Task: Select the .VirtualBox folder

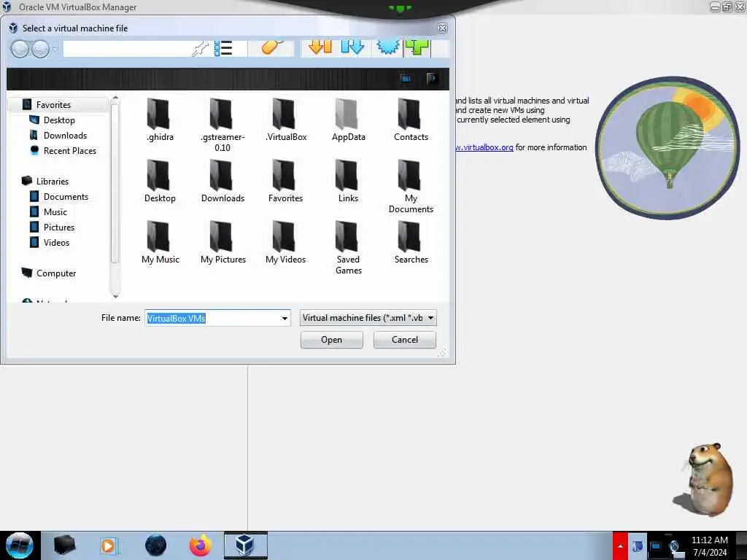Action: tap(286, 120)
